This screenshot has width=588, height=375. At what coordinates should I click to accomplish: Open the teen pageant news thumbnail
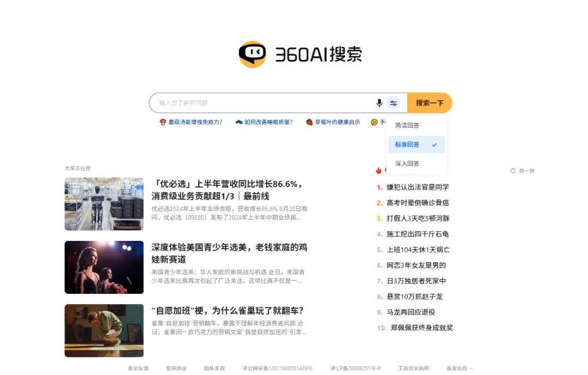[104, 267]
